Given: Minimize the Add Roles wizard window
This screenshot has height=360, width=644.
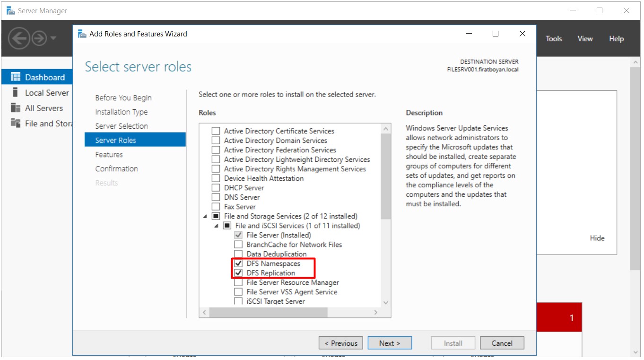Looking at the screenshot, I should click(x=469, y=34).
